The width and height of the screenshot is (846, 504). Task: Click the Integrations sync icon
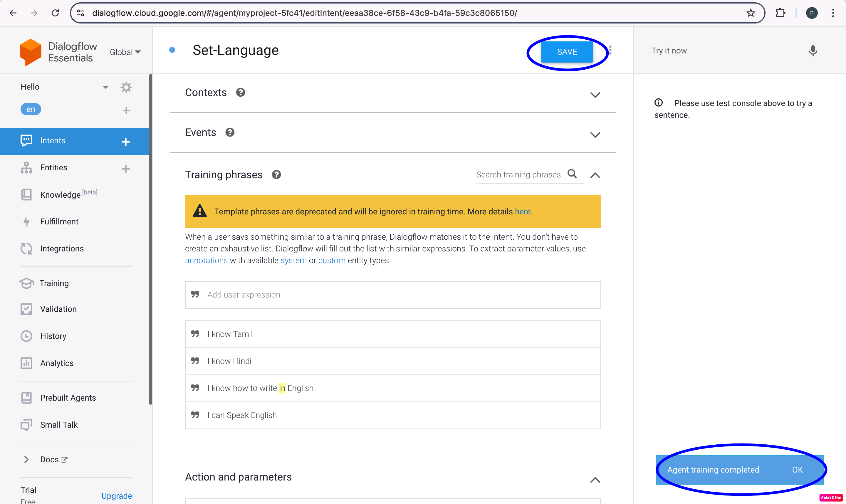click(26, 248)
